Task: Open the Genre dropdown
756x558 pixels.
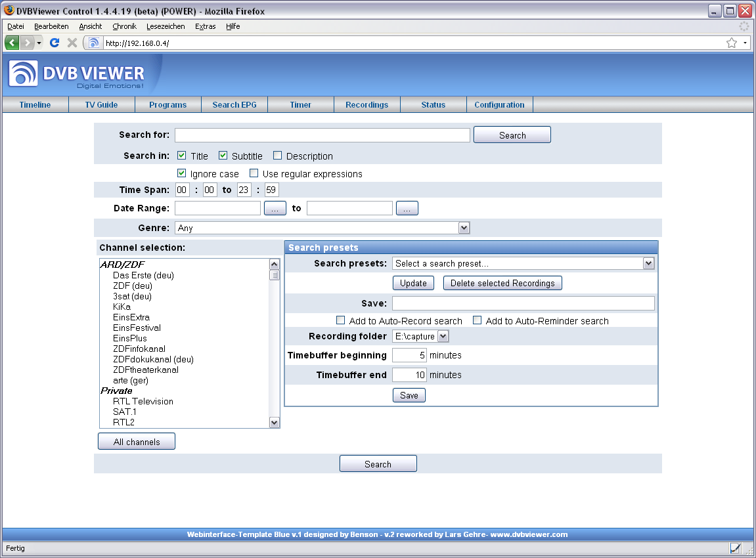Action: click(464, 228)
